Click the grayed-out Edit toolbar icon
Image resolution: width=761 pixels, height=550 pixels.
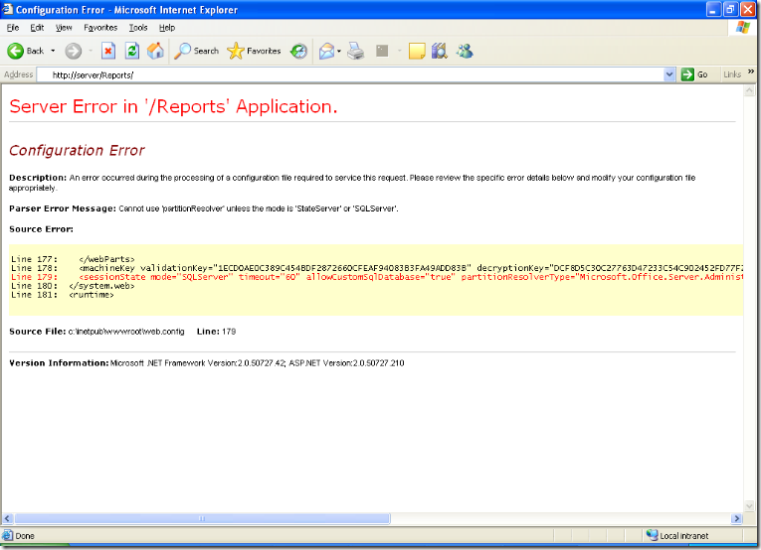click(382, 51)
